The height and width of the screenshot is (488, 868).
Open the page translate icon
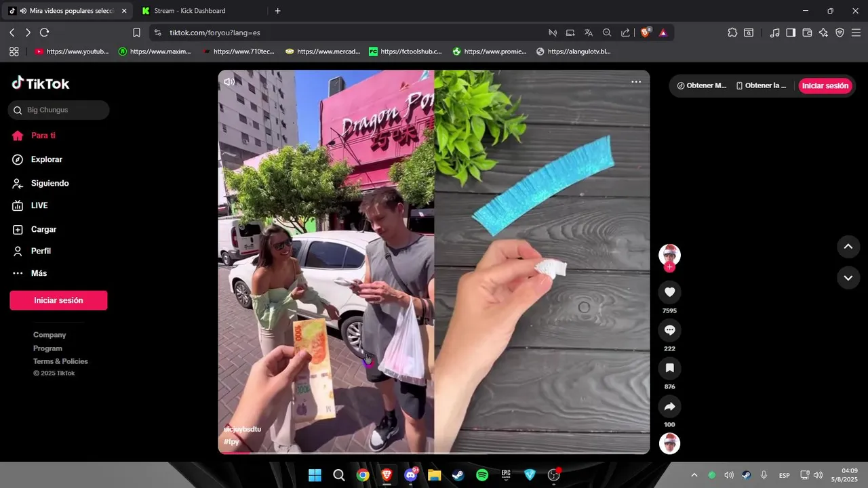point(589,33)
